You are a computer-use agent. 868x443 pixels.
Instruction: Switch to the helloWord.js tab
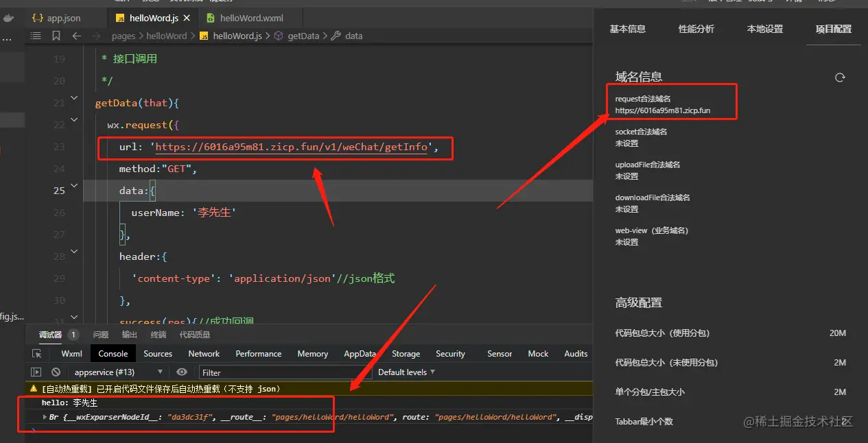tap(154, 18)
